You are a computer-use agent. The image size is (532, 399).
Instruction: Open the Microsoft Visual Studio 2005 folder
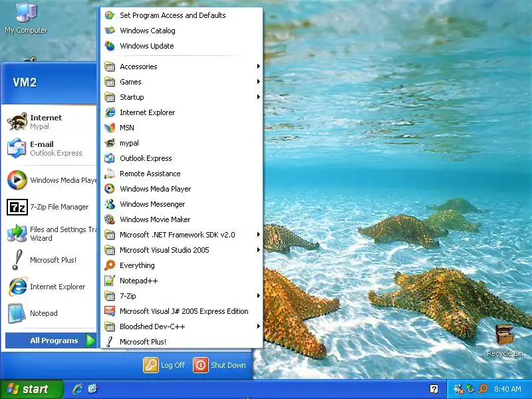point(182,250)
